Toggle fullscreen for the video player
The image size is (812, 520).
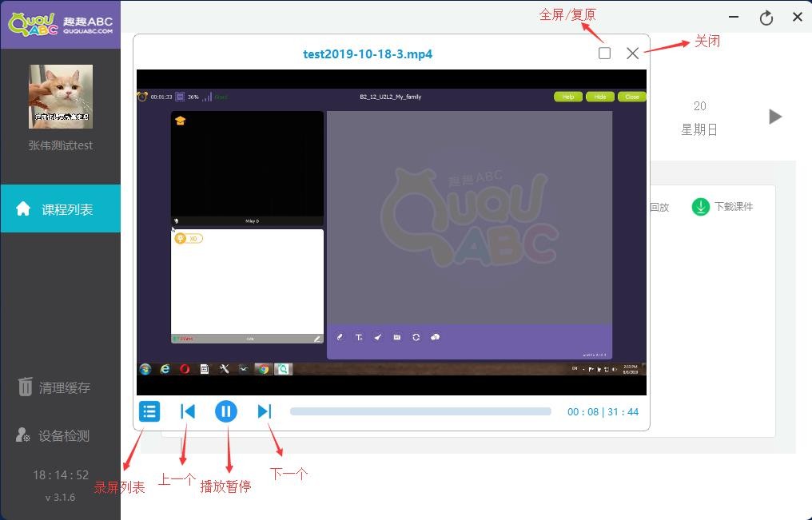[604, 54]
